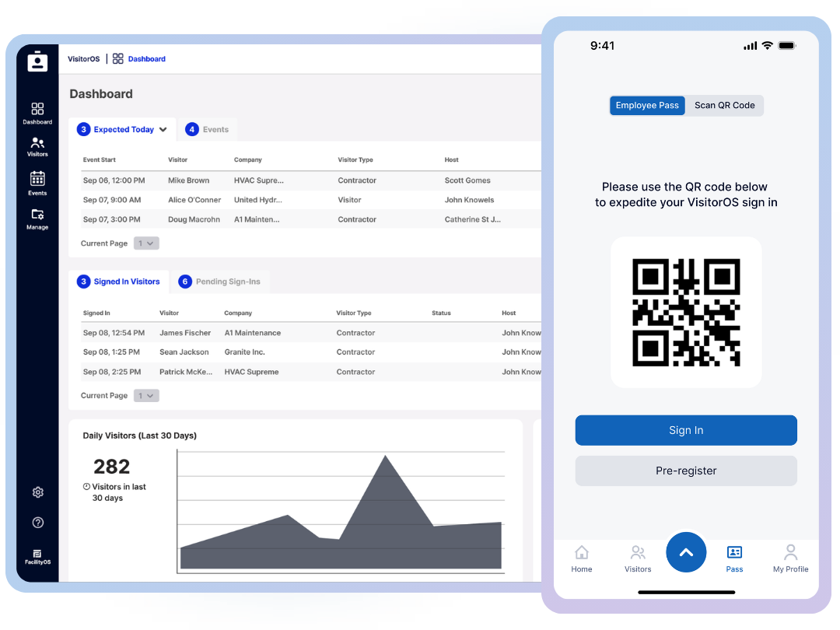
Task: Select the Scan QR Code toggle option
Action: [x=724, y=106]
